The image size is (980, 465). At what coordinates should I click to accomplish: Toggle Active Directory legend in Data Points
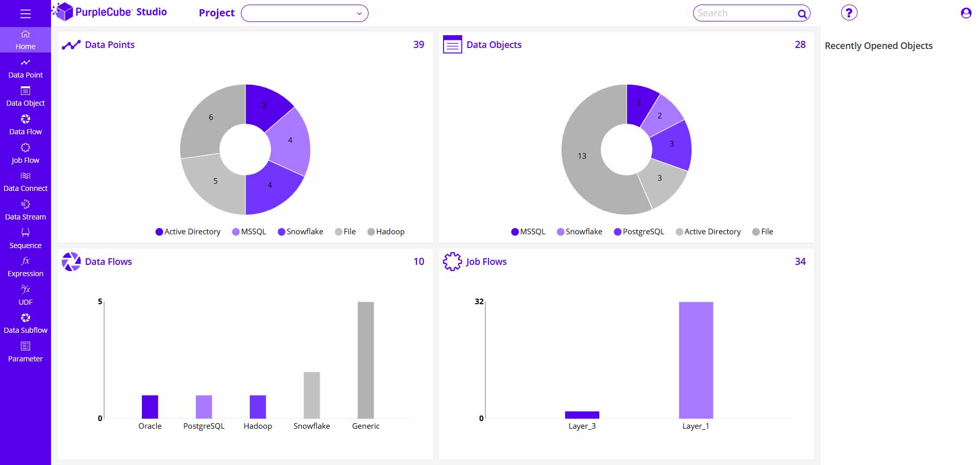click(188, 232)
